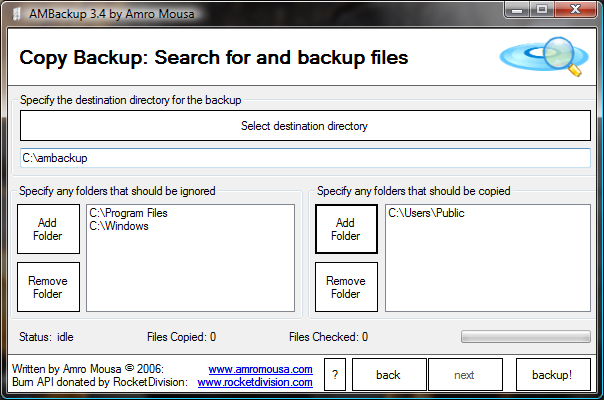The height and width of the screenshot is (400, 604).
Task: Minimize the AMBackup window
Action: 517,10
